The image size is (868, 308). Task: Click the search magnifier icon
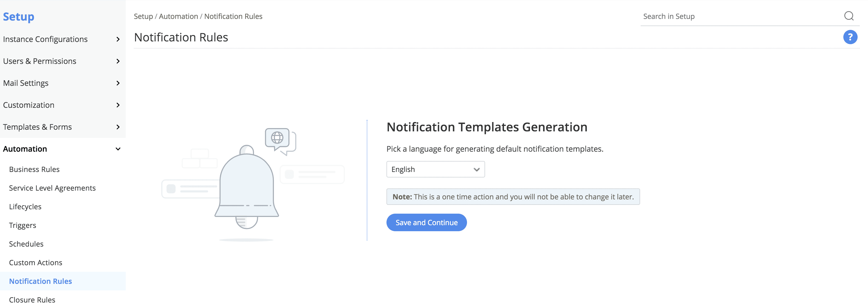[849, 16]
